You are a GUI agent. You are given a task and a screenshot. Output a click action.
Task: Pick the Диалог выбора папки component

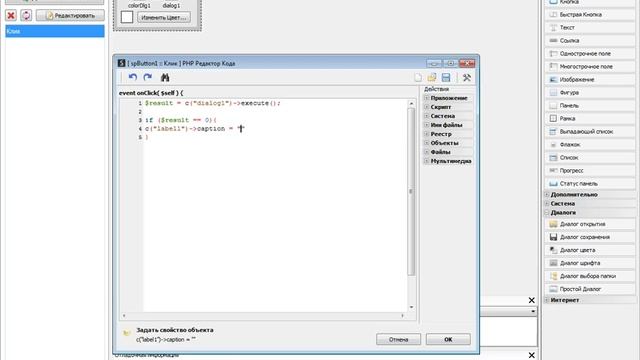click(589, 276)
